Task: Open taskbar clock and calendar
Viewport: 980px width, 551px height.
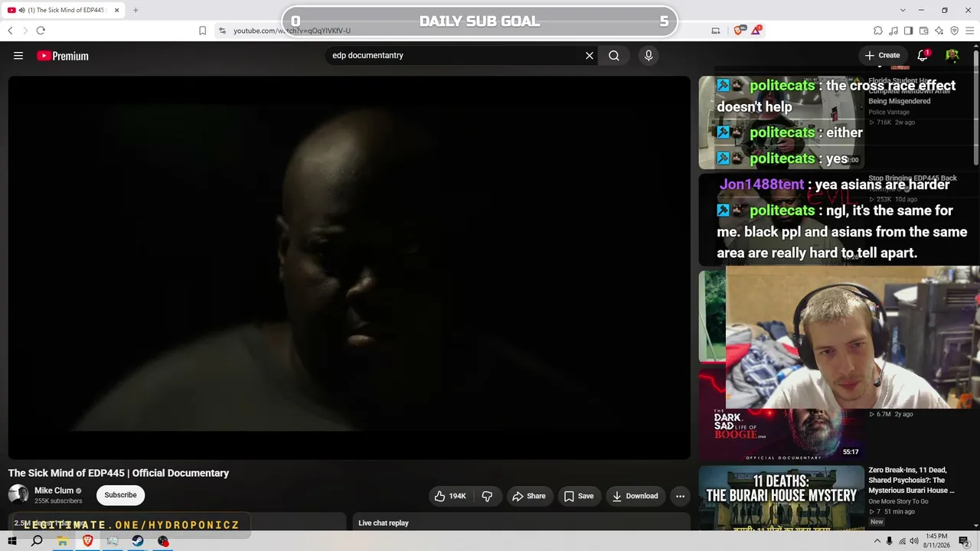Action: 936,541
